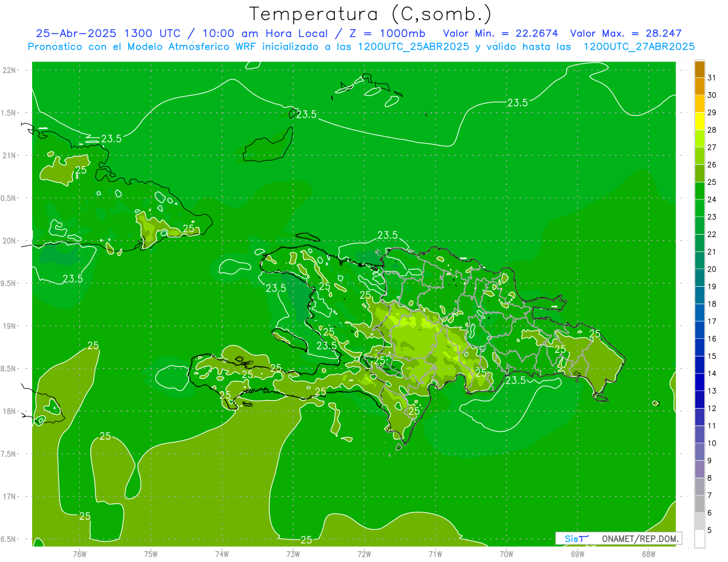728x562 pixels.
Task: Click the dark orange legend band above 31
Action: [x=699, y=69]
